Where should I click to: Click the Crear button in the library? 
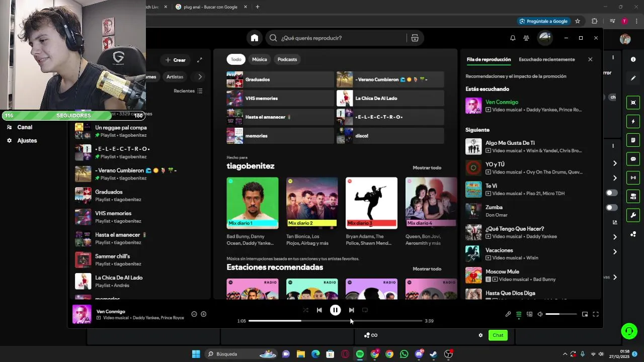click(176, 60)
